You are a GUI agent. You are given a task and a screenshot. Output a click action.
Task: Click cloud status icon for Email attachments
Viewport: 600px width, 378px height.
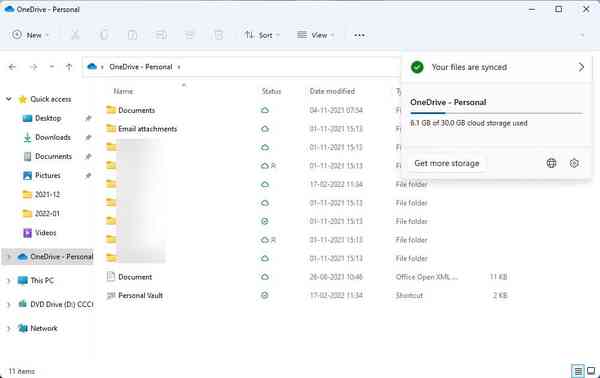(265, 129)
